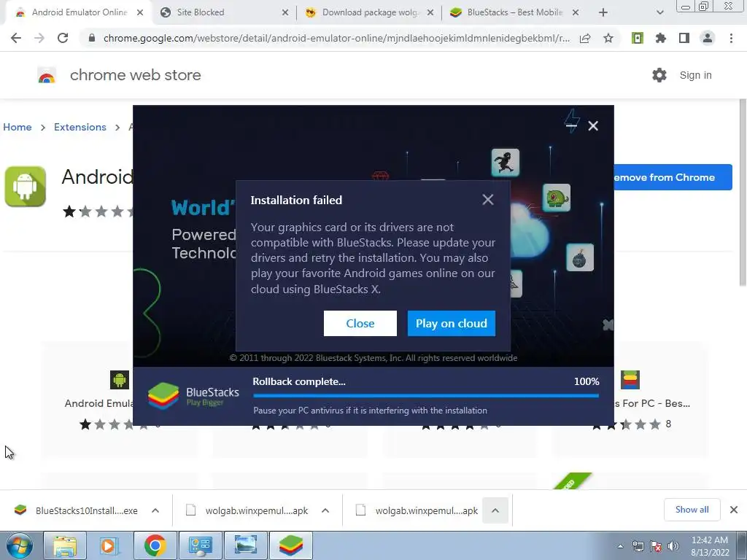747x560 pixels.
Task: Click the chrome web store logo
Action: point(47,75)
